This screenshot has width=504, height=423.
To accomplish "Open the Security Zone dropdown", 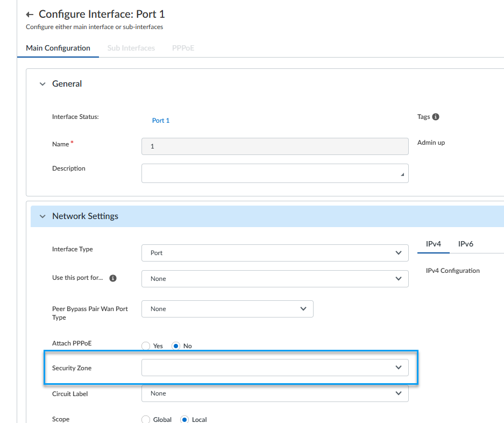I will point(275,368).
